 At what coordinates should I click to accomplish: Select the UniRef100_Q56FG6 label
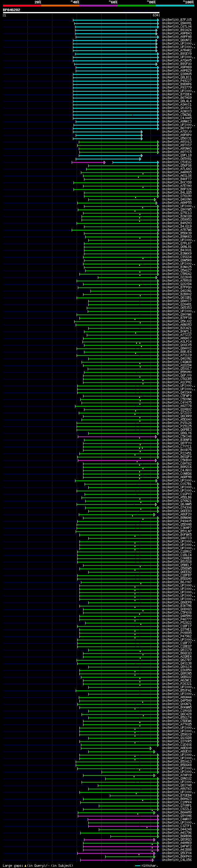click(177, 166)
